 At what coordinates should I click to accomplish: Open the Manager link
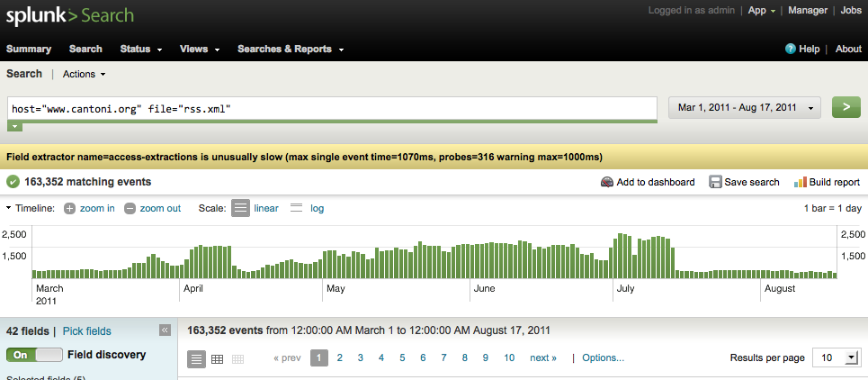[808, 10]
